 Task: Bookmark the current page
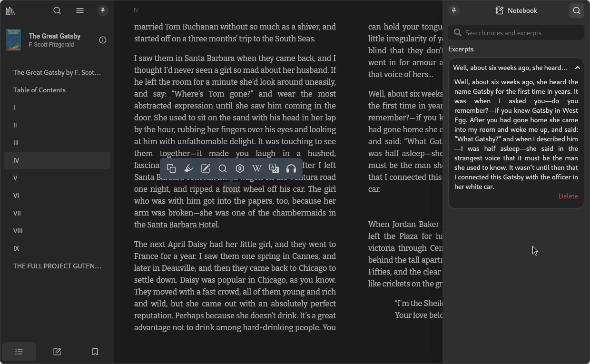click(95, 352)
